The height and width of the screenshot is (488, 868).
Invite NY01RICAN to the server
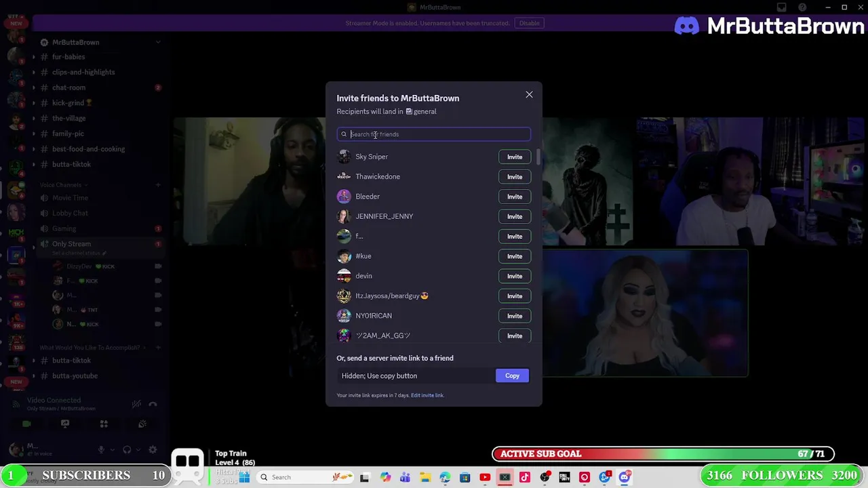click(515, 316)
